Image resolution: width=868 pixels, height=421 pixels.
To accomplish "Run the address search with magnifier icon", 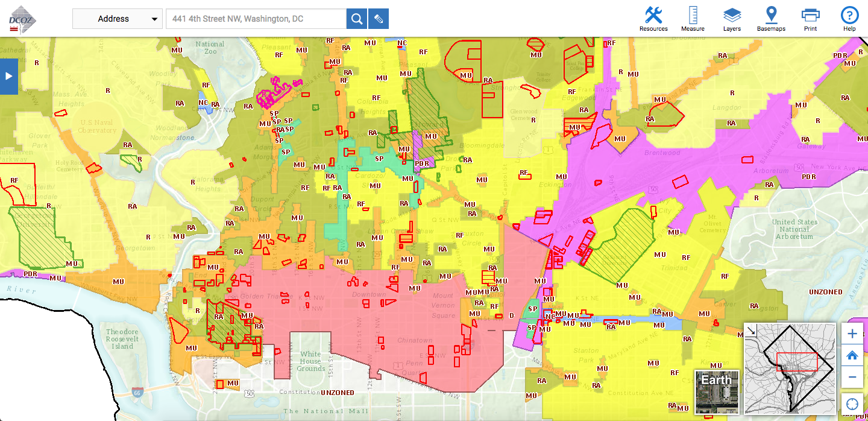I will click(356, 18).
